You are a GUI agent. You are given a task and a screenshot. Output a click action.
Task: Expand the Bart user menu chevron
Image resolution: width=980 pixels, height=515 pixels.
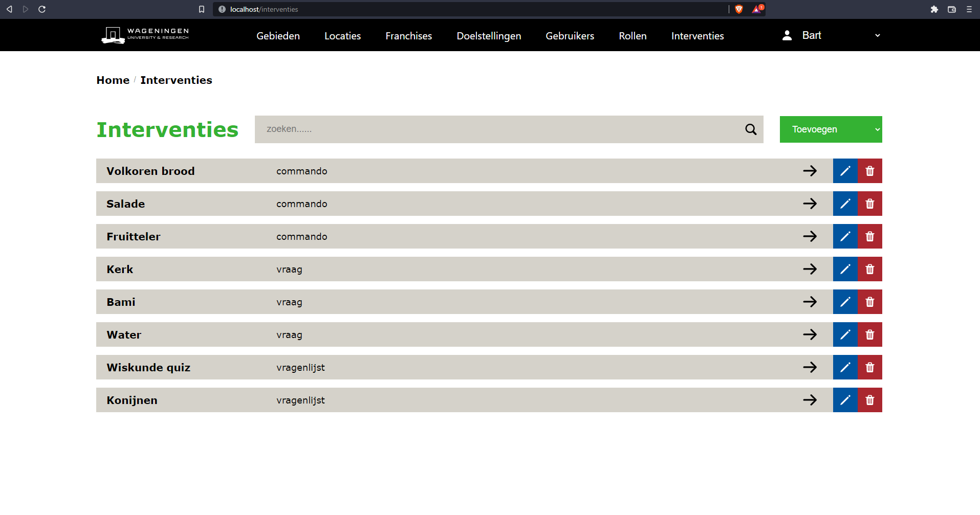pos(878,35)
